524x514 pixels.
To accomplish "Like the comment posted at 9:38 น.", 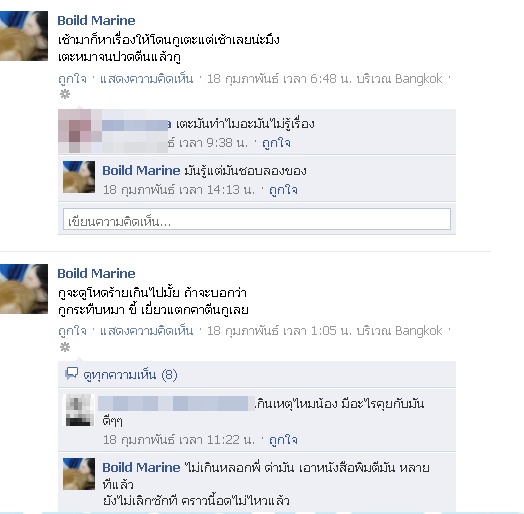I will (x=276, y=143).
